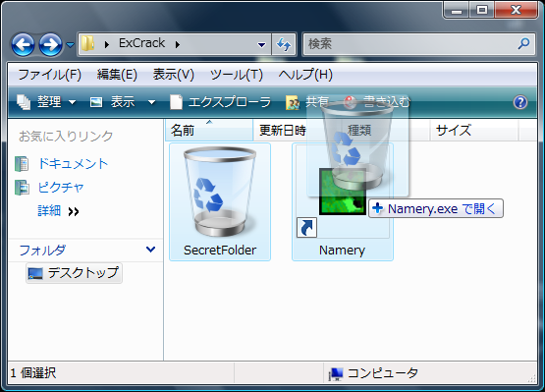The width and height of the screenshot is (545, 392).
Task: Click the 1 個選択 status bar text
Action: click(33, 373)
